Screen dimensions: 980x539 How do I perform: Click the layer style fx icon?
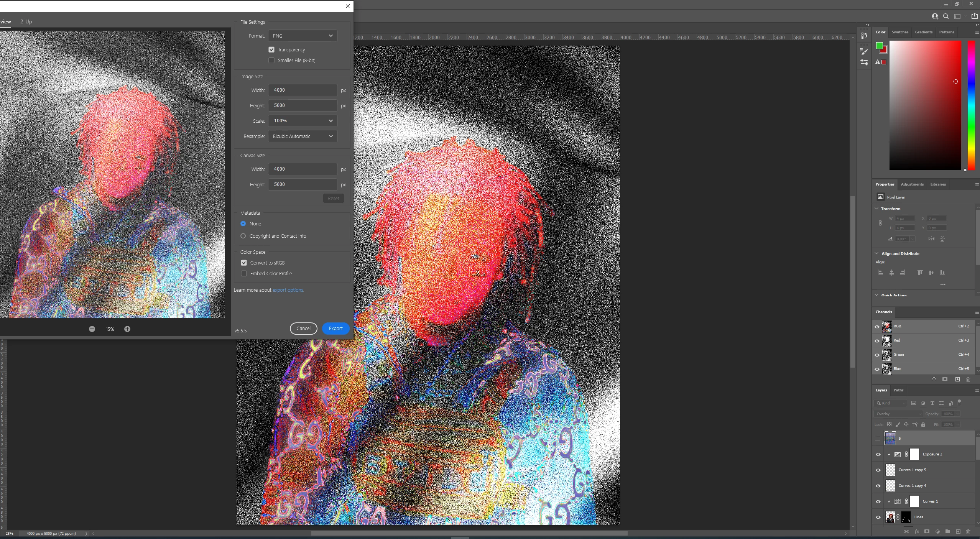[x=917, y=532]
